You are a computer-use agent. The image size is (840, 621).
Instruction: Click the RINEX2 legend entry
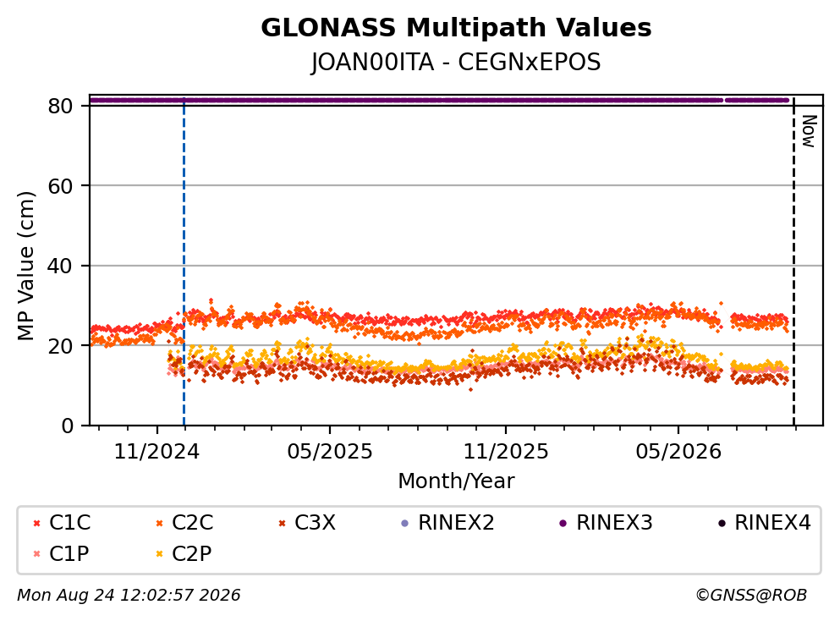point(447,522)
